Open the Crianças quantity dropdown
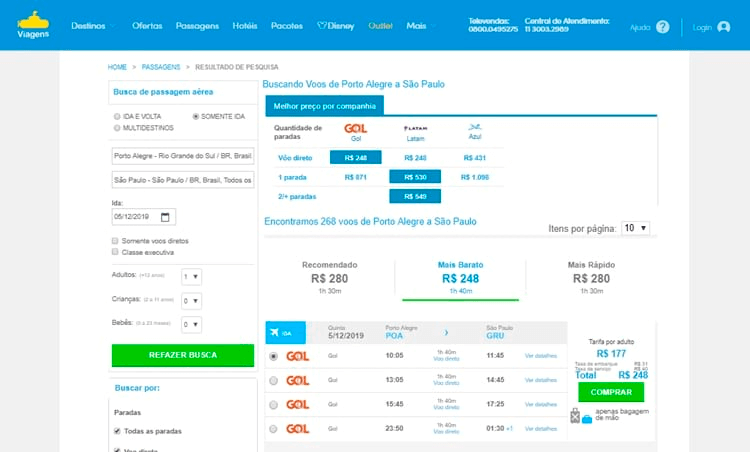Screen dimensions: 750x452 pos(191,301)
